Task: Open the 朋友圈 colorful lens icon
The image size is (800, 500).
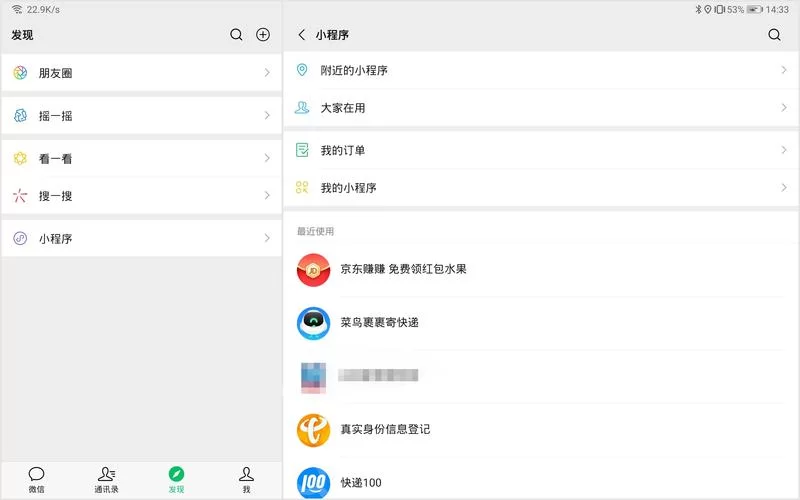Action: [20, 72]
